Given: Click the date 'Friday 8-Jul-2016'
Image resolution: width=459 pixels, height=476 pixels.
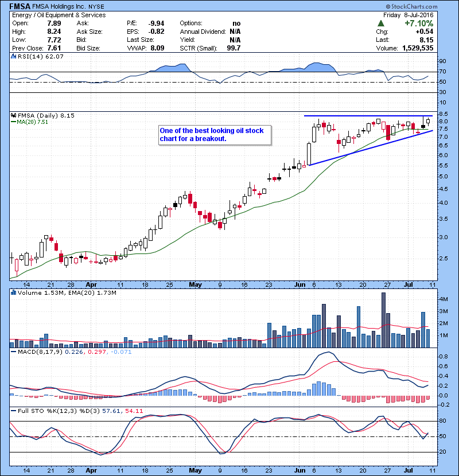Looking at the screenshot, I should pyautogui.click(x=409, y=15).
